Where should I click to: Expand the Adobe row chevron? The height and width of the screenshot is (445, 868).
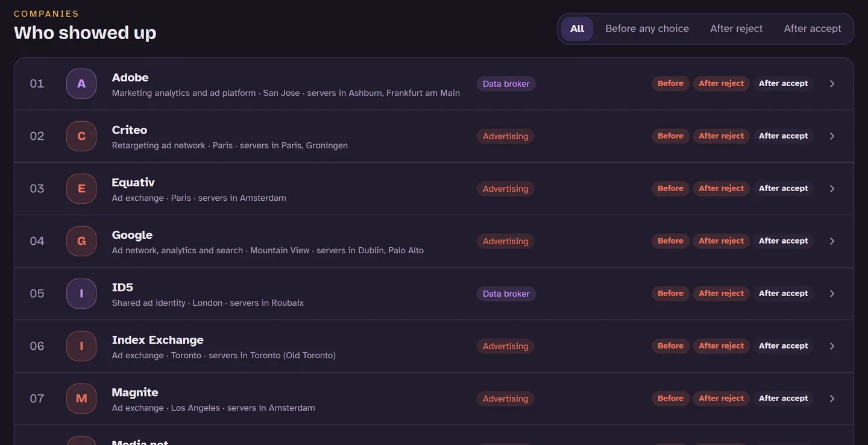832,84
